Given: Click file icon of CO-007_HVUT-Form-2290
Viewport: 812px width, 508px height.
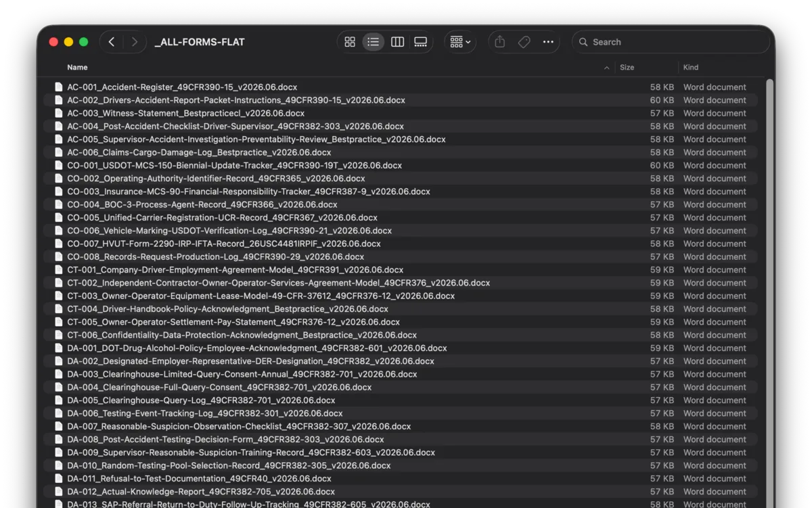Looking at the screenshot, I should 59,244.
